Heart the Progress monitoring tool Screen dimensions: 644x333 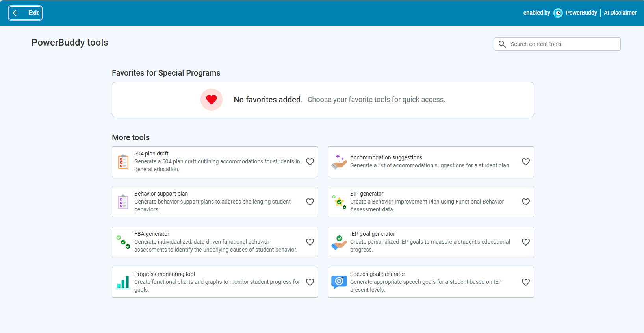[x=310, y=282]
